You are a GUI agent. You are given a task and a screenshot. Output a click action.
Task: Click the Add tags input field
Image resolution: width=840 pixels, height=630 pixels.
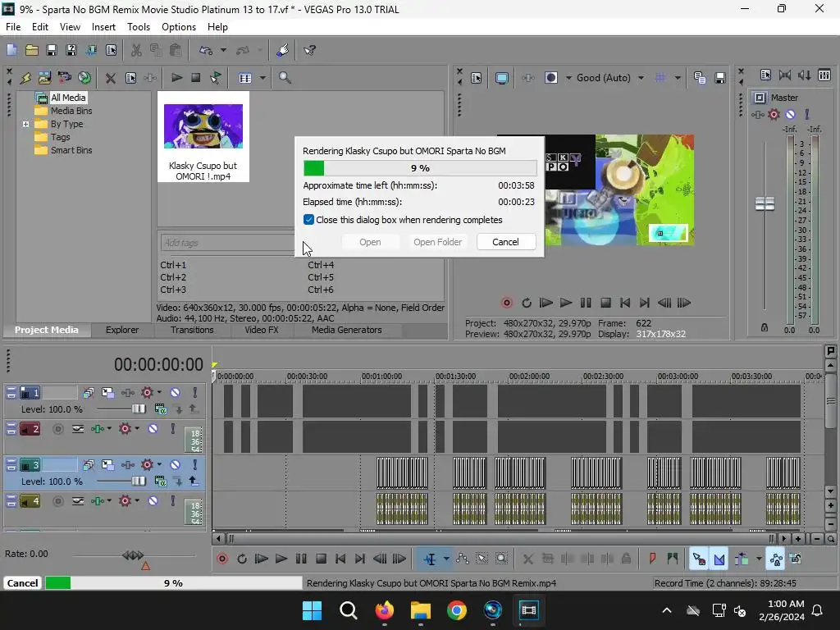(x=228, y=243)
